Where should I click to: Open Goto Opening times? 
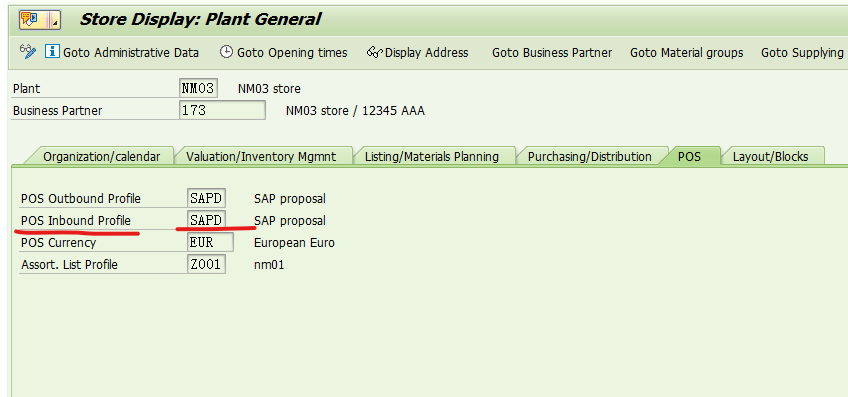(292, 52)
